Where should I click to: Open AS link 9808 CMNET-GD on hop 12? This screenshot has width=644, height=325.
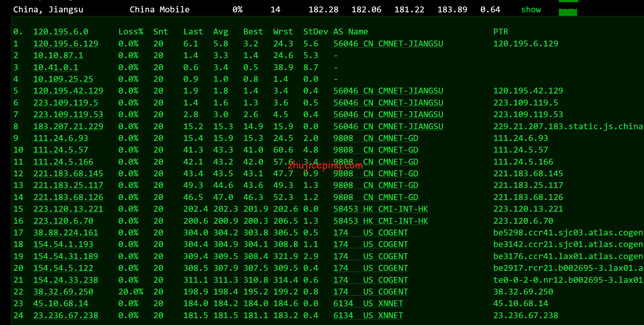click(376, 174)
